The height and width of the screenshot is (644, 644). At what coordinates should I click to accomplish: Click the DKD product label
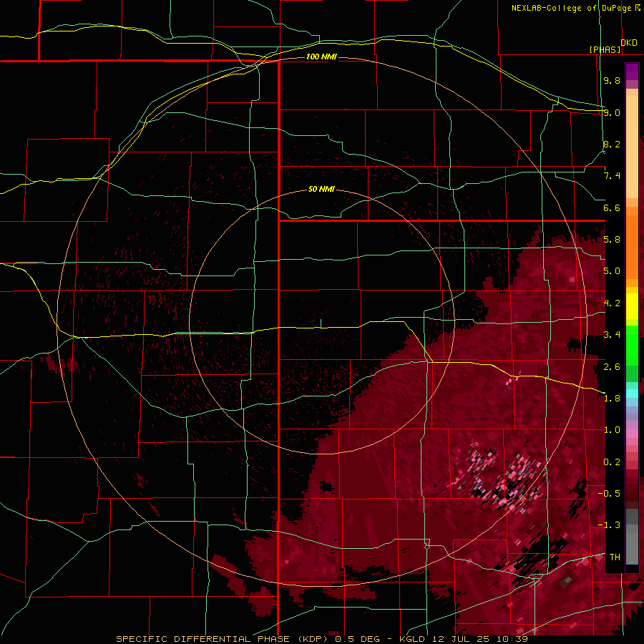click(x=629, y=43)
